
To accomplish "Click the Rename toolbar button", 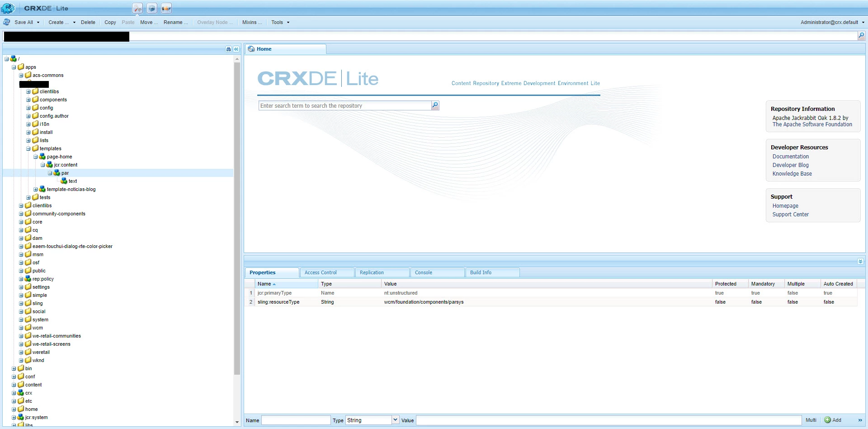I will click(175, 22).
